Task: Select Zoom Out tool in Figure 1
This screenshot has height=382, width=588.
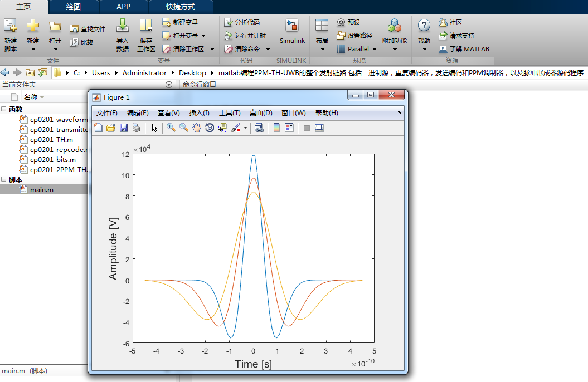Action: pos(184,128)
